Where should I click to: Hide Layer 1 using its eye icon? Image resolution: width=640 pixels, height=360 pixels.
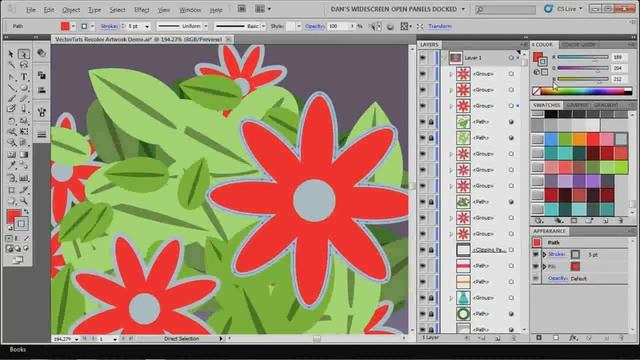coord(423,58)
